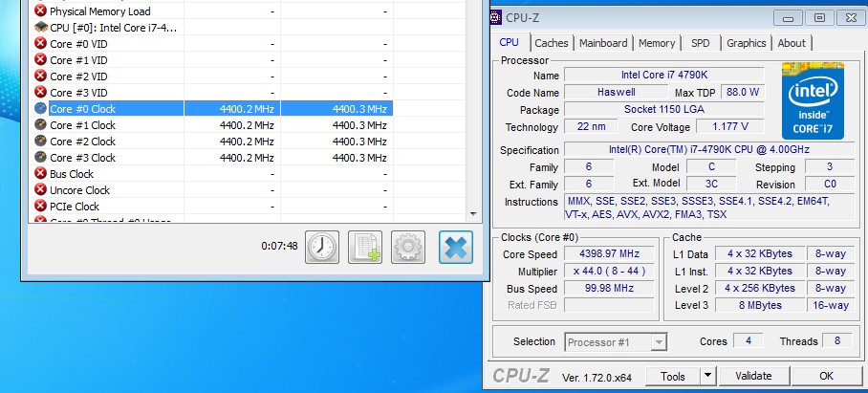The height and width of the screenshot is (393, 868).
Task: Click red X icon beside Uncore Clock
Action: click(40, 189)
